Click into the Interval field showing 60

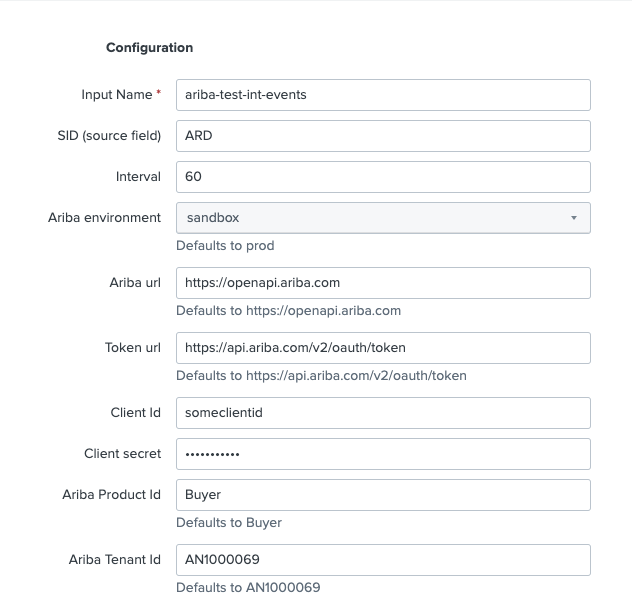383,177
